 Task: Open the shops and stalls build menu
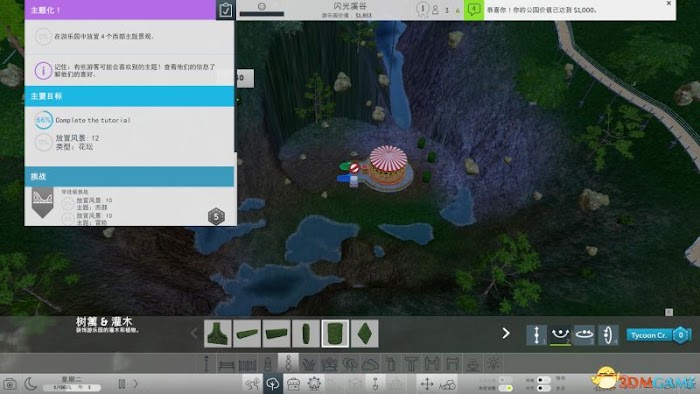point(293,384)
